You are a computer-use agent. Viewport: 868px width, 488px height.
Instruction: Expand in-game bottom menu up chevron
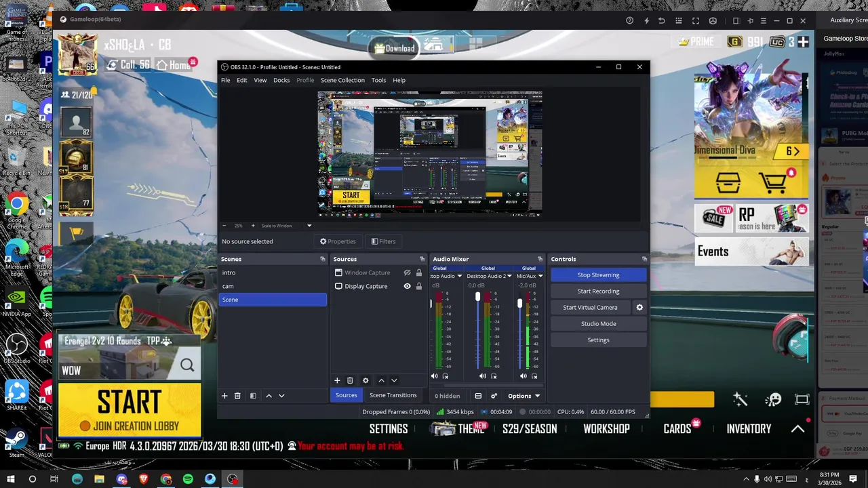(x=798, y=428)
